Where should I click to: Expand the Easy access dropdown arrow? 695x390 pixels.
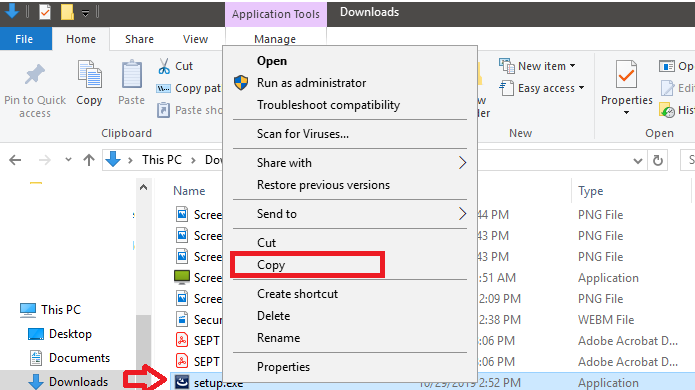tap(582, 88)
